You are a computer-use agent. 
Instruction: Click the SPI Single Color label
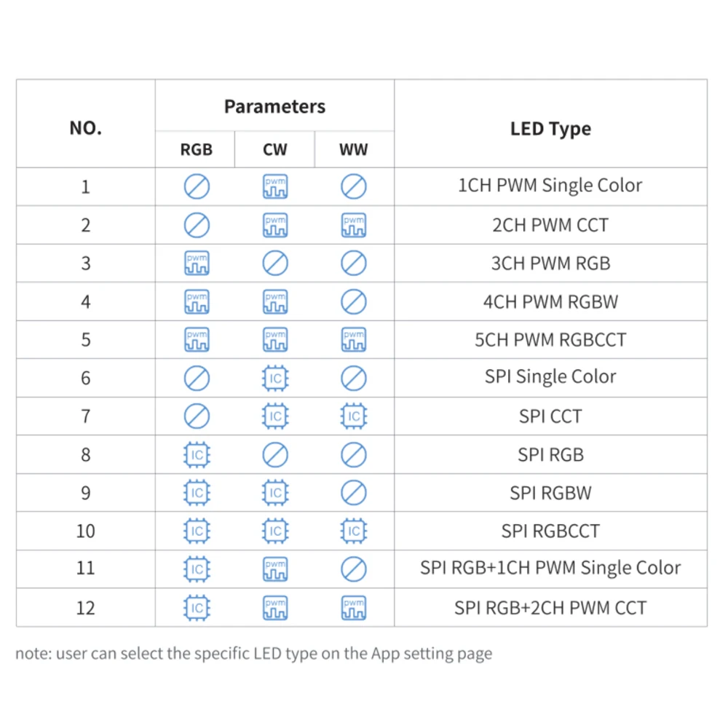click(x=550, y=376)
